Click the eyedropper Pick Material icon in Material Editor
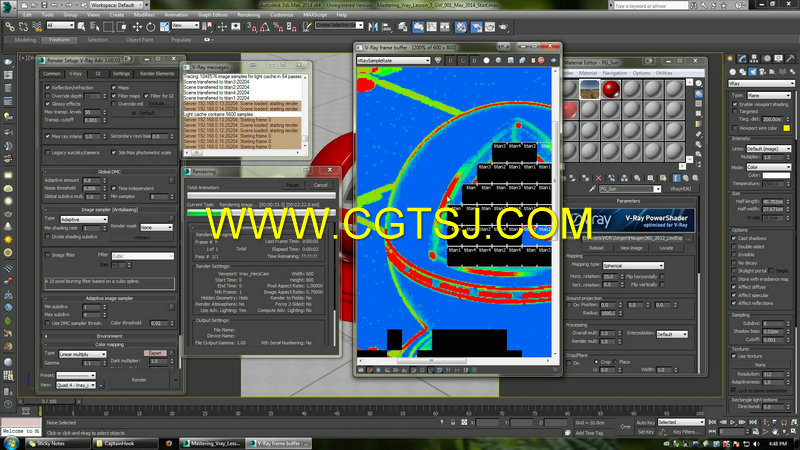 click(592, 189)
